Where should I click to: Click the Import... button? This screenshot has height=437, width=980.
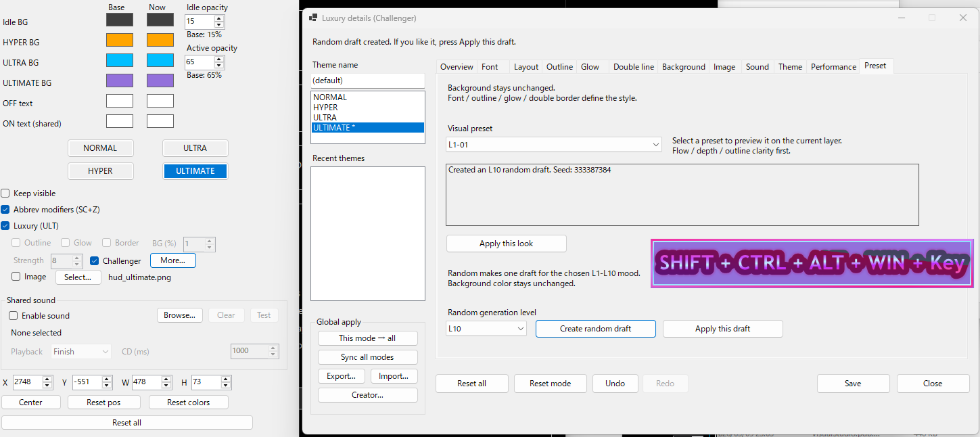(394, 376)
